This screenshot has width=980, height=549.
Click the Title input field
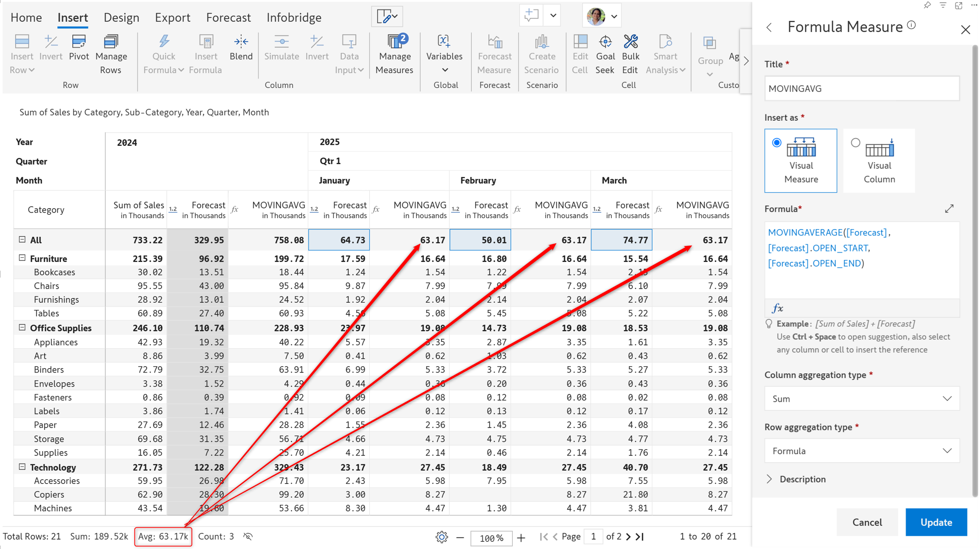[x=862, y=88]
